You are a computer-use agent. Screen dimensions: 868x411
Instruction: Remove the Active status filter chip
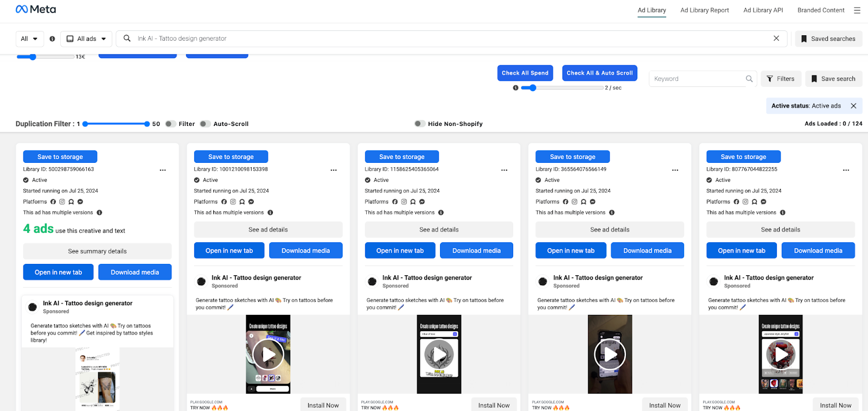(x=853, y=106)
